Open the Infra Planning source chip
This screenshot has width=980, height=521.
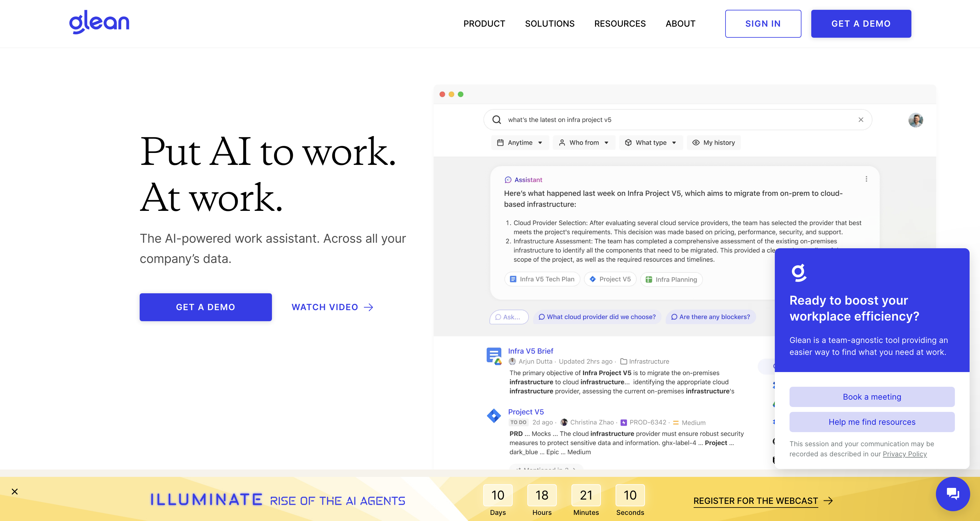[x=671, y=279]
